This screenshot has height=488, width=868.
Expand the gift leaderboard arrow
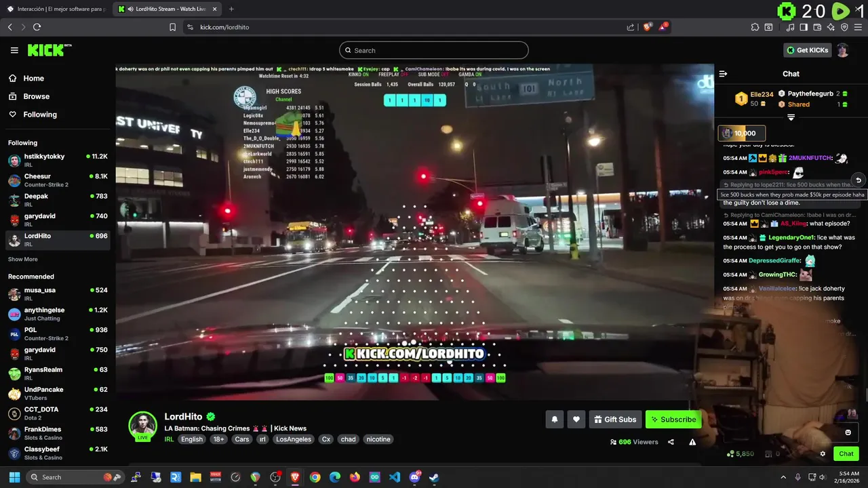(x=791, y=117)
